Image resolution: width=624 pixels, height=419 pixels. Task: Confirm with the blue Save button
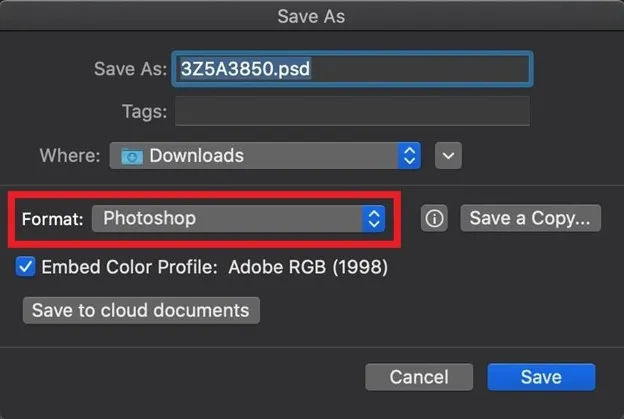click(541, 377)
